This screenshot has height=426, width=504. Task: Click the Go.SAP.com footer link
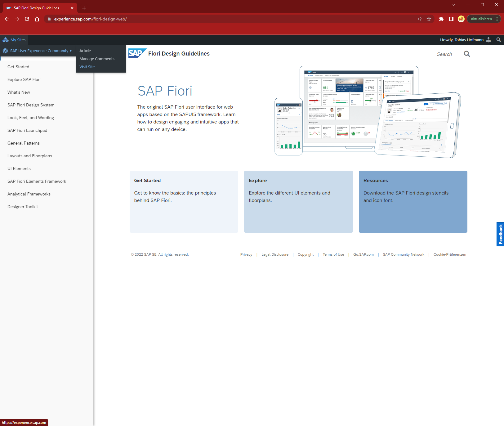coord(364,254)
